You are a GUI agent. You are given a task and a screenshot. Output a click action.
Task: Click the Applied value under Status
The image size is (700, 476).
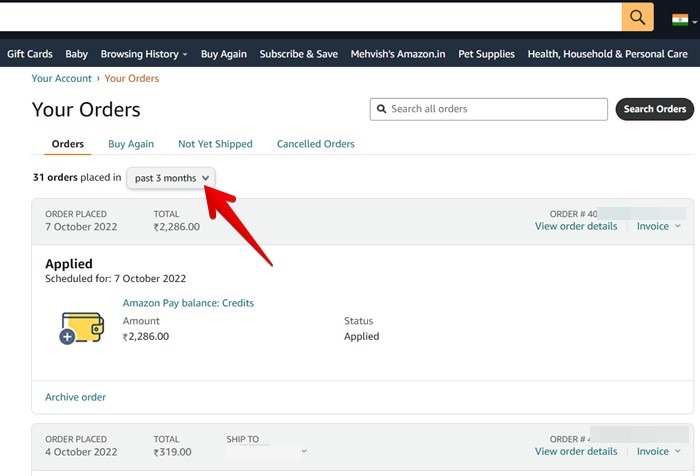362,336
